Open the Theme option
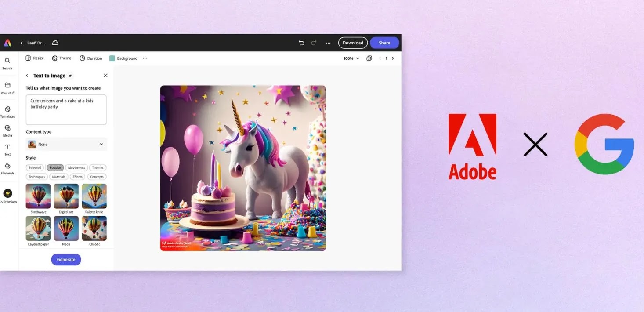Image resolution: width=644 pixels, height=312 pixels. pos(62,58)
